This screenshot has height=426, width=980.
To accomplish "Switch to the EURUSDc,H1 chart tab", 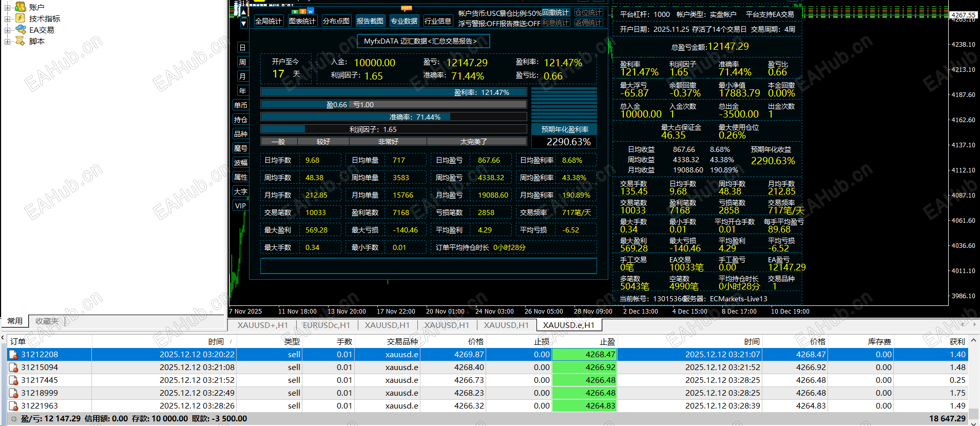I will [x=326, y=325].
